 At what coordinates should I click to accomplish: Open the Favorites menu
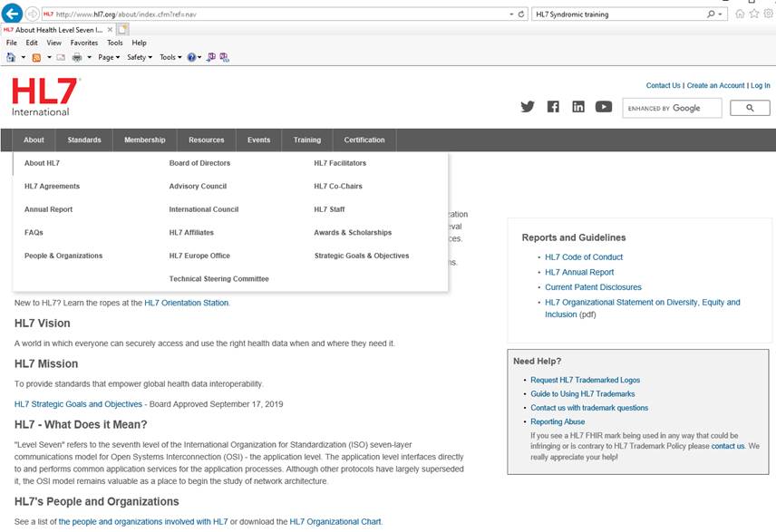tap(84, 44)
